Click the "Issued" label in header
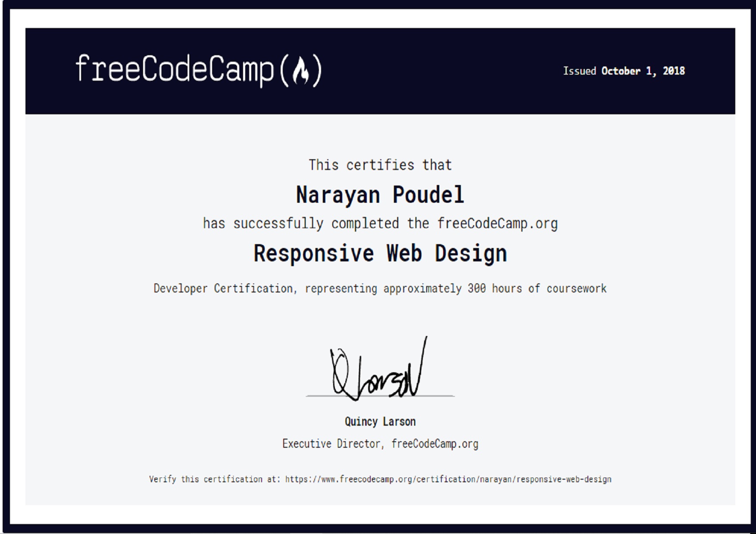The width and height of the screenshot is (756, 534). pyautogui.click(x=579, y=71)
